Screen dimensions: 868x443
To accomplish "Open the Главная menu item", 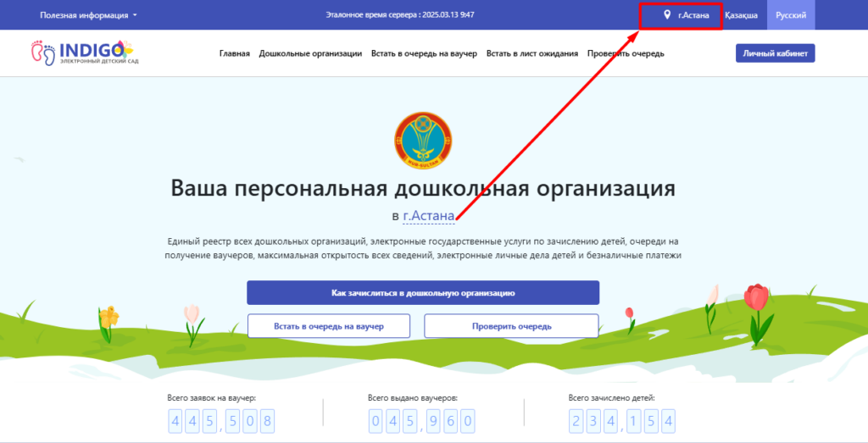I will (234, 53).
